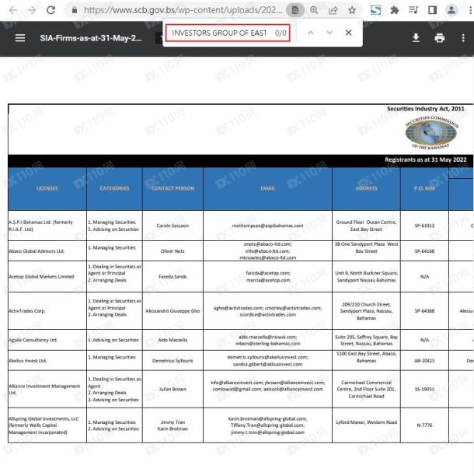474x476 pixels.
Task: Open the extensions puzzle menu
Action: coord(394,10)
